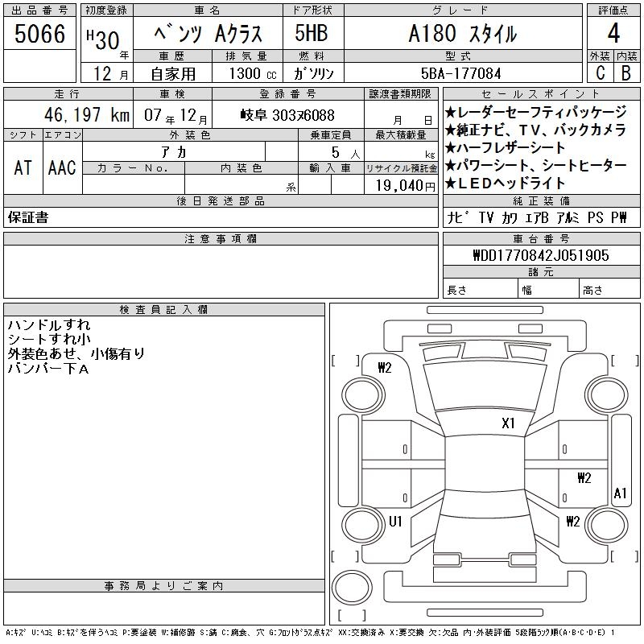This screenshot has width=644, height=644.
Task: Select the U1 dent marker on the diagram
Action: [395, 522]
